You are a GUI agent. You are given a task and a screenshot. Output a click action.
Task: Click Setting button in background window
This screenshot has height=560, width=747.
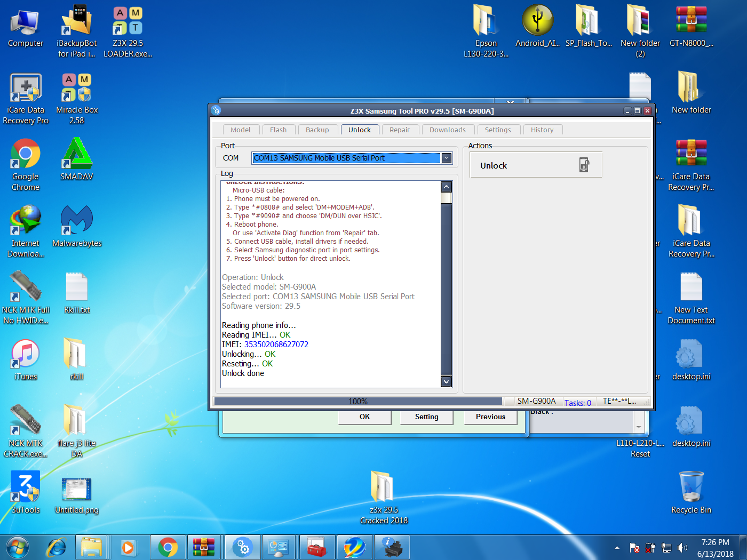coord(427,417)
